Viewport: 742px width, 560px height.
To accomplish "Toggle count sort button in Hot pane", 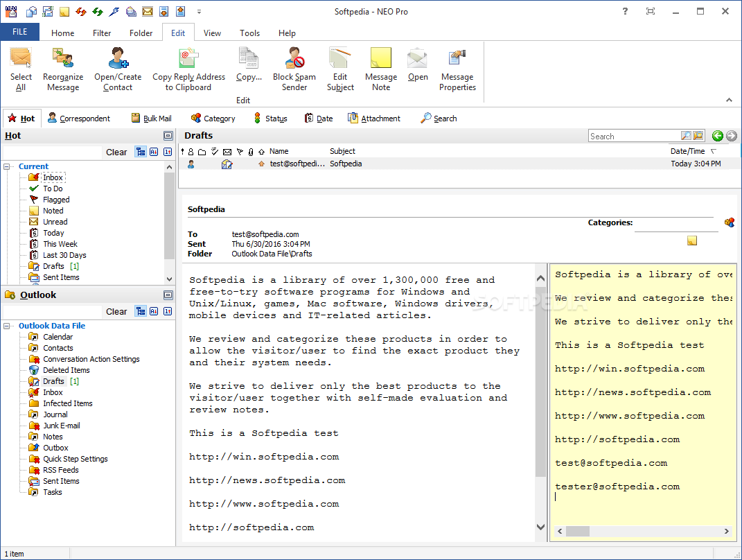I will [168, 152].
